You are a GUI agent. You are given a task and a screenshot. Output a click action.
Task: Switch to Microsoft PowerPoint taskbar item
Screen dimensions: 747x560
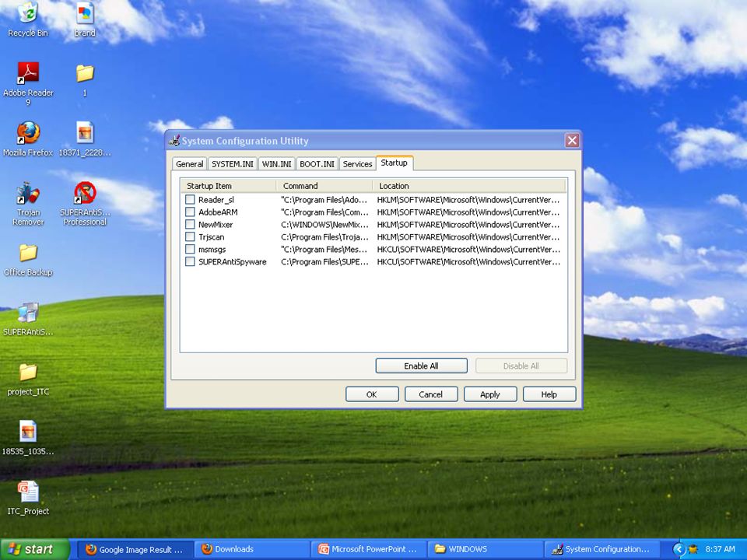368,549
